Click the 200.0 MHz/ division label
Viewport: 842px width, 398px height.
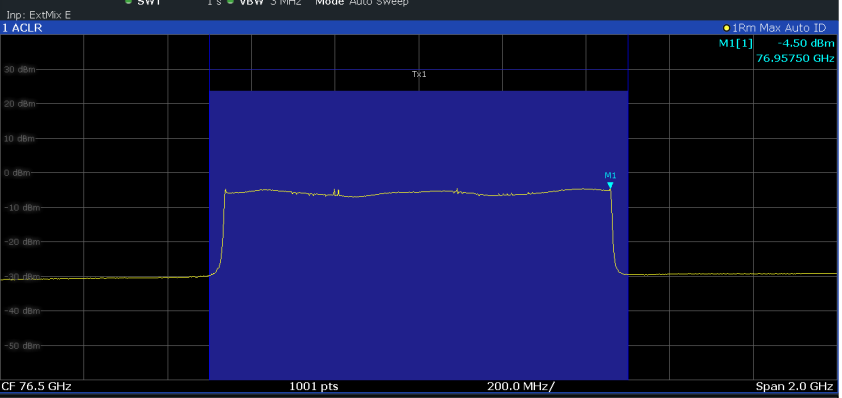pyautogui.click(x=521, y=386)
